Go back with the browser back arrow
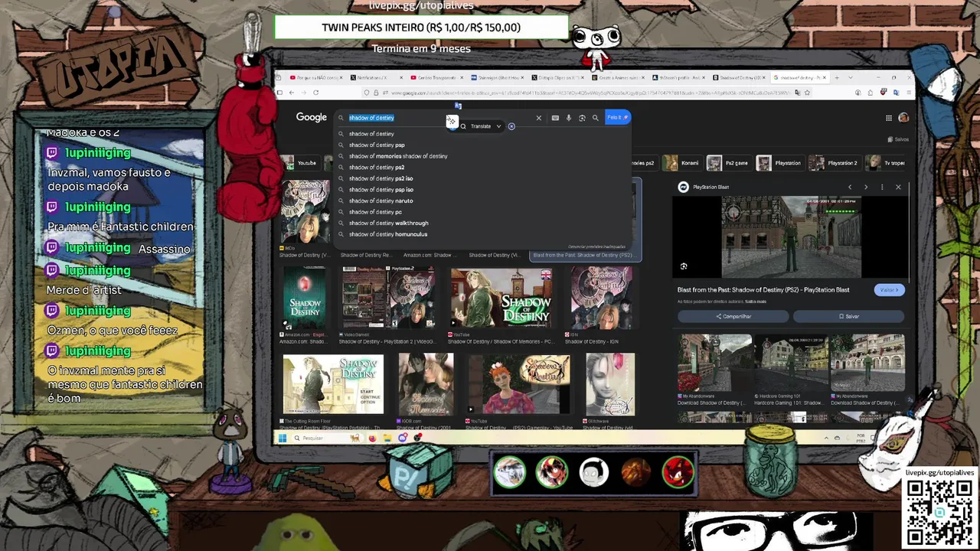Viewport: 980px width, 551px height. (291, 93)
